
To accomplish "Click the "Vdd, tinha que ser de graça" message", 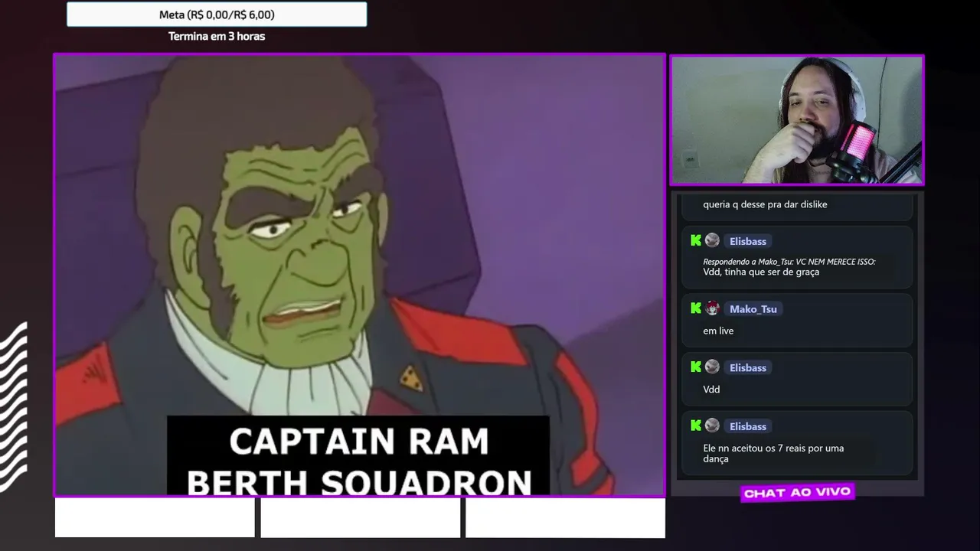I will point(761,272).
